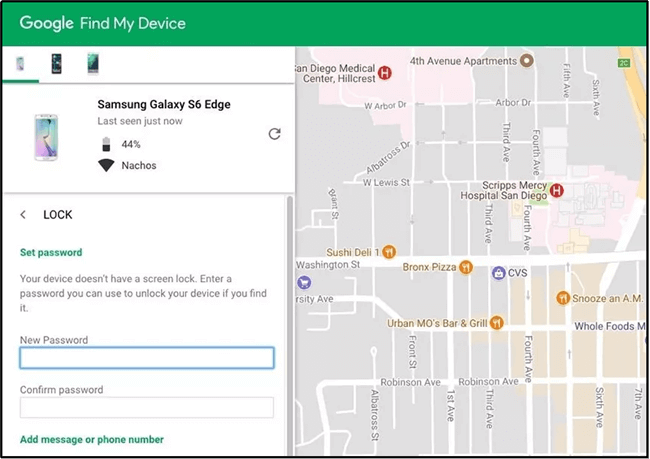This screenshot has height=459, width=650.
Task: Click the New Password input field
Action: [x=146, y=358]
